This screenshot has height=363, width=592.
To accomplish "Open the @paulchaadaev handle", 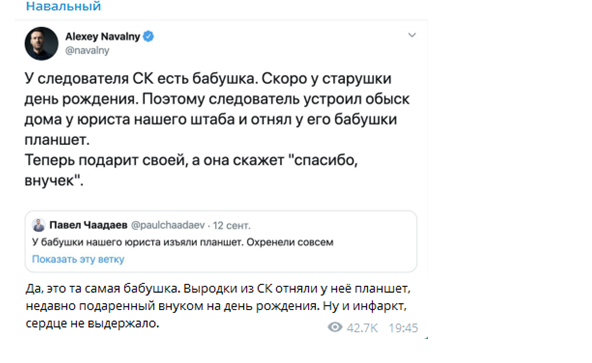I will pyautogui.click(x=168, y=225).
